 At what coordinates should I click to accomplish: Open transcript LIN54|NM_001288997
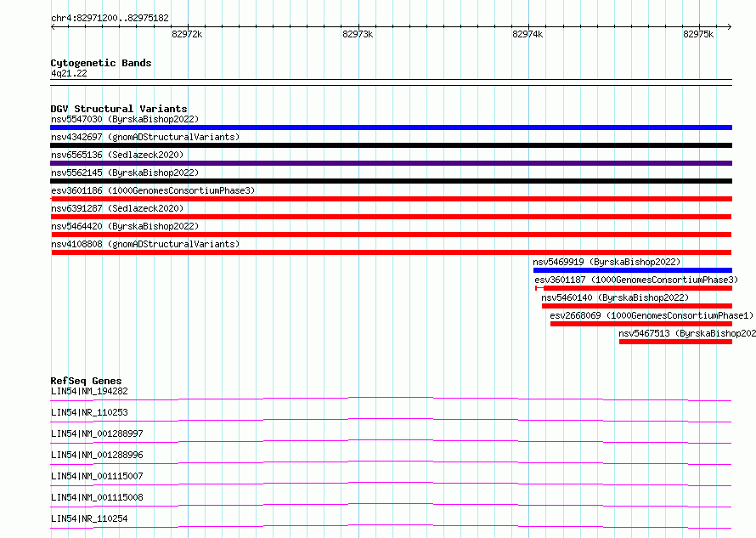97,433
